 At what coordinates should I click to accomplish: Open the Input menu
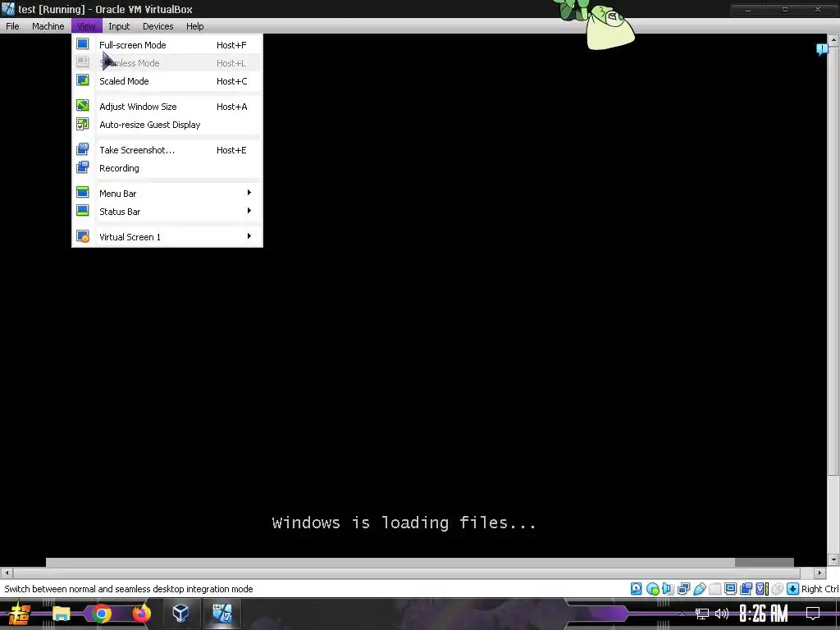119,26
